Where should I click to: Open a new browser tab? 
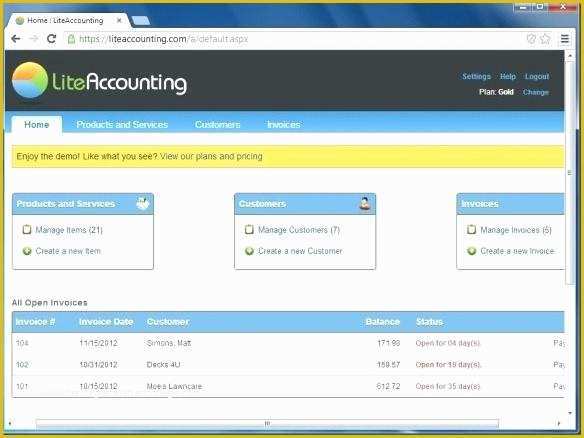pos(141,21)
